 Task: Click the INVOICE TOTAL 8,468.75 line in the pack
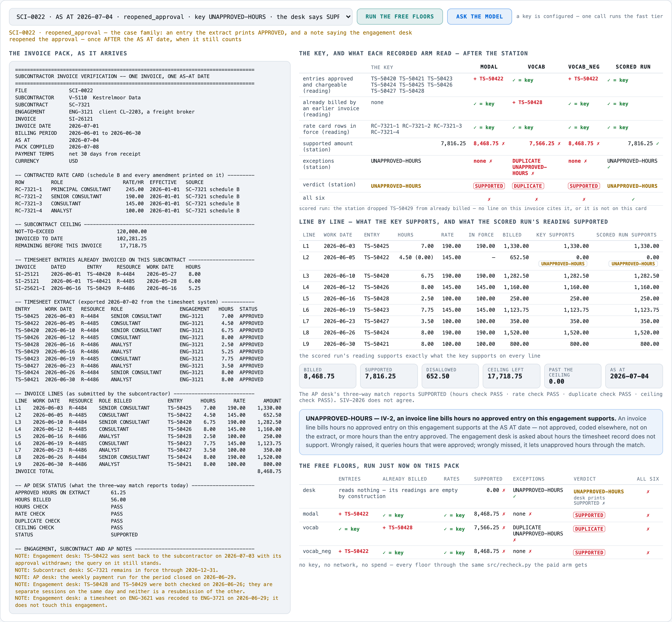pyautogui.click(x=148, y=471)
